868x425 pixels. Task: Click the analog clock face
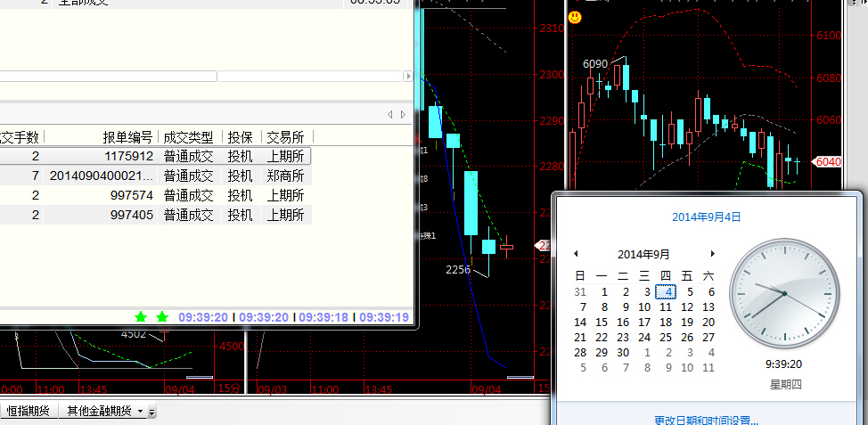(784, 293)
